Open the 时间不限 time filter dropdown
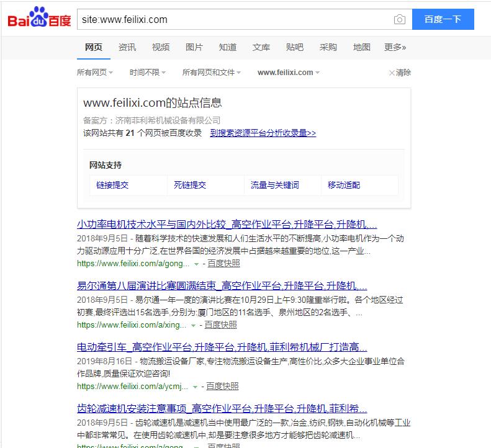 coord(148,73)
